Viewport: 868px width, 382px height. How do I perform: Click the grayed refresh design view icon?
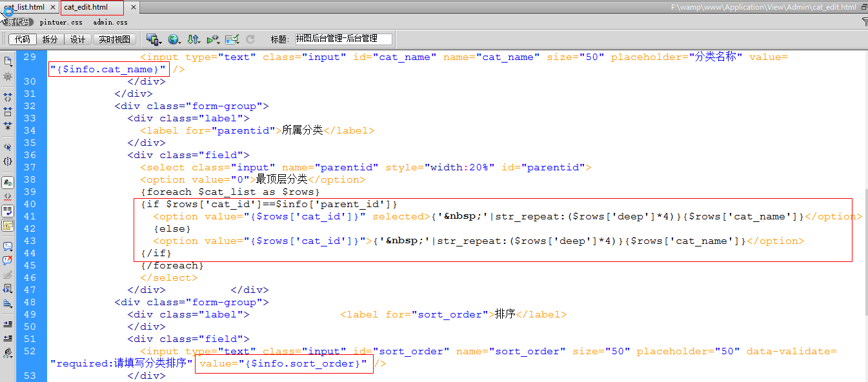[x=250, y=39]
